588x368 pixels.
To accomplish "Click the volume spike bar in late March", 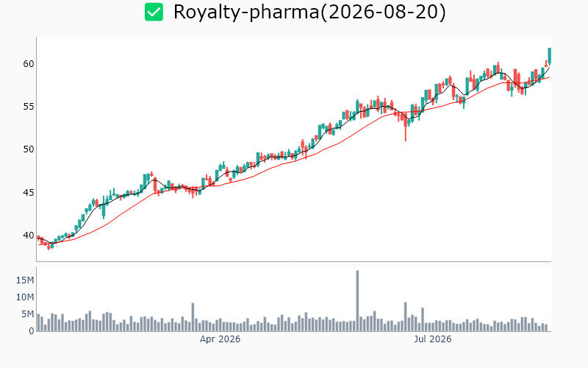I will 193,317.
